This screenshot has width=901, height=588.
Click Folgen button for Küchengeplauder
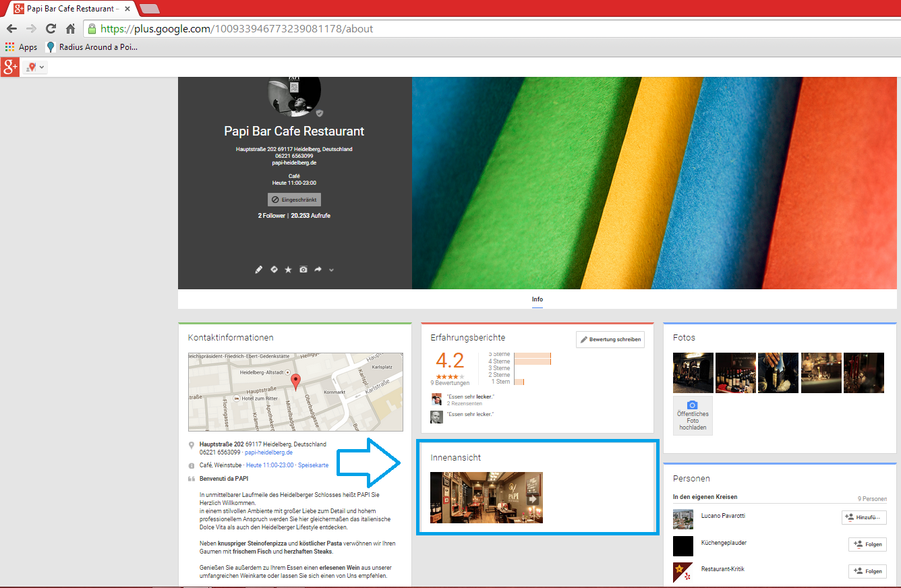(x=867, y=545)
